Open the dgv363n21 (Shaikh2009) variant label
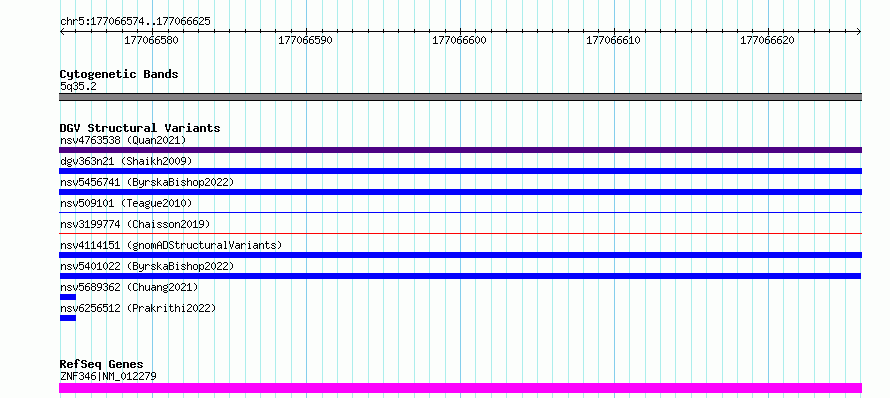The height and width of the screenshot is (398, 890). [x=126, y=161]
